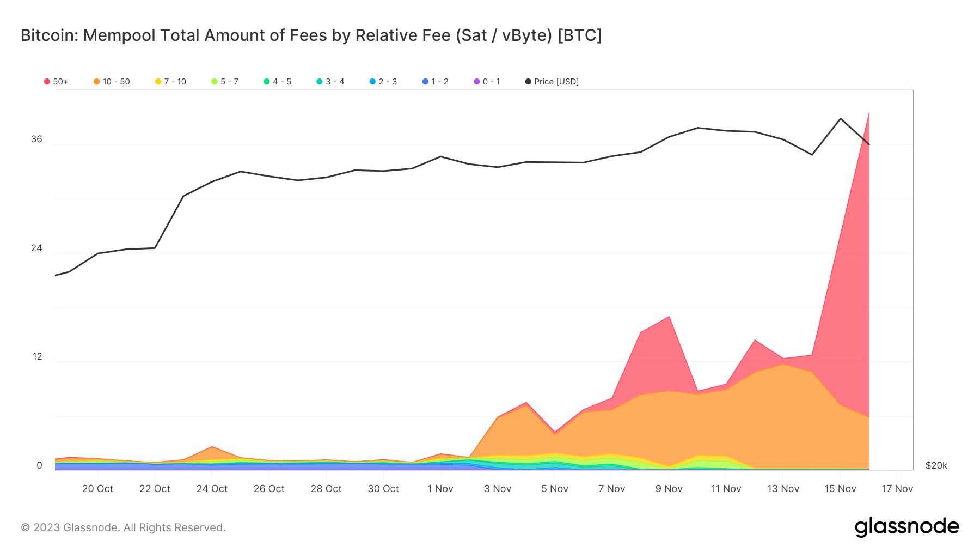Toggle the 50+ legend series
This screenshot has width=980, height=552.
[56, 82]
